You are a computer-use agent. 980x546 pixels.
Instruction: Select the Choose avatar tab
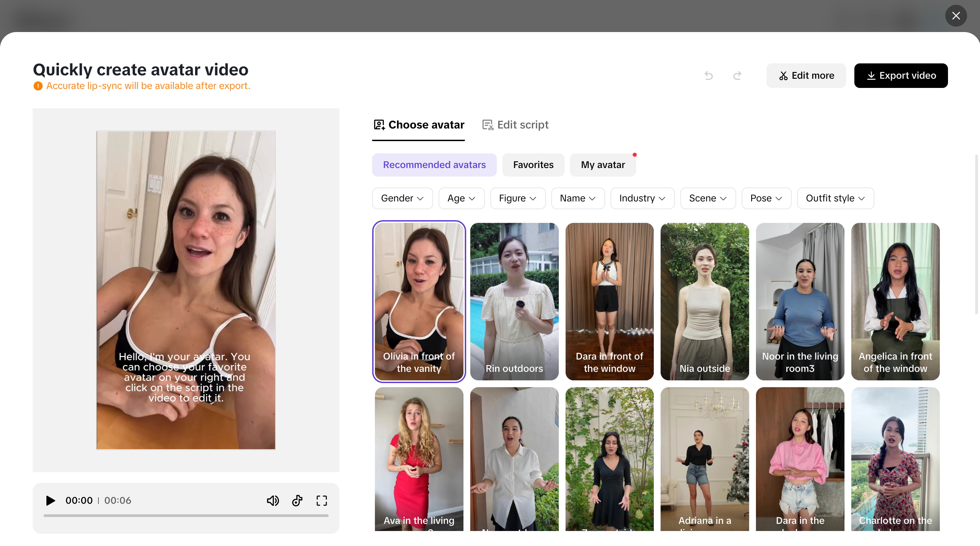pos(418,125)
